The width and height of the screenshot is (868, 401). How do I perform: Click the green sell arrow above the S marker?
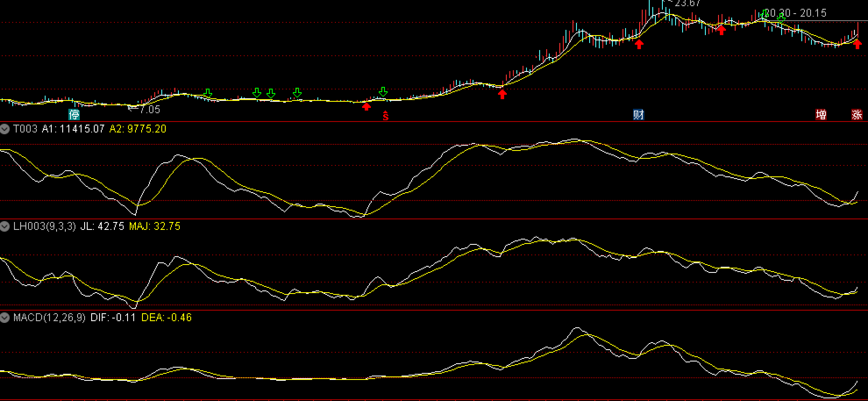(x=383, y=92)
